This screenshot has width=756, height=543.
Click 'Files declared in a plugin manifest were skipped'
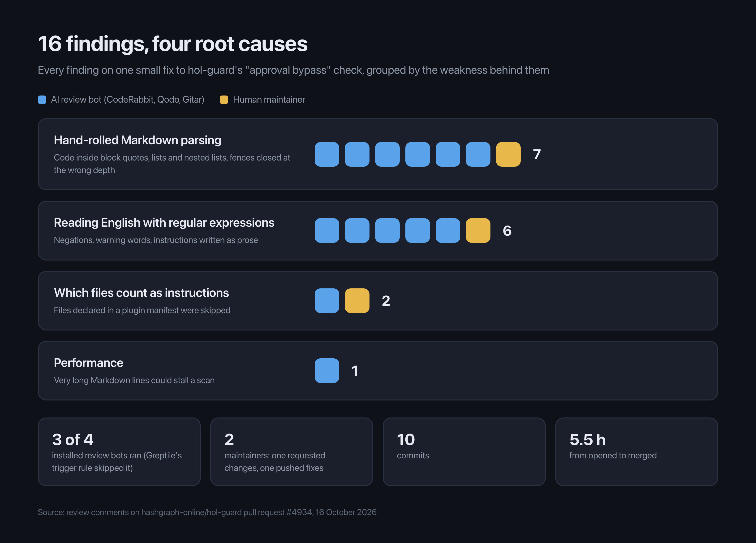point(142,311)
